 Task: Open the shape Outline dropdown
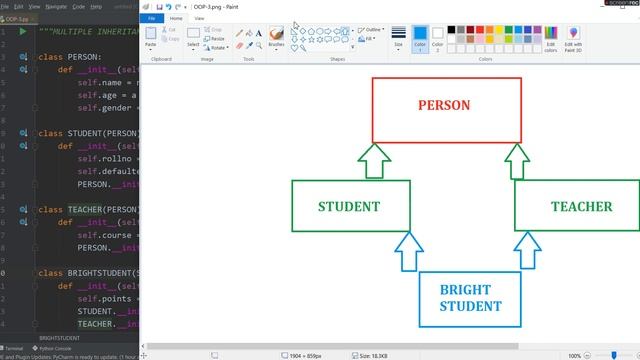coord(371,30)
